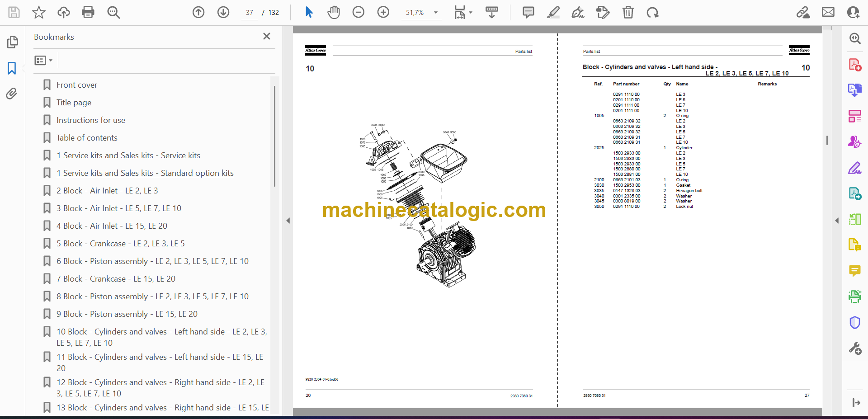Select the arrow selection tool
Screen dimensions: 868x419
309,12
